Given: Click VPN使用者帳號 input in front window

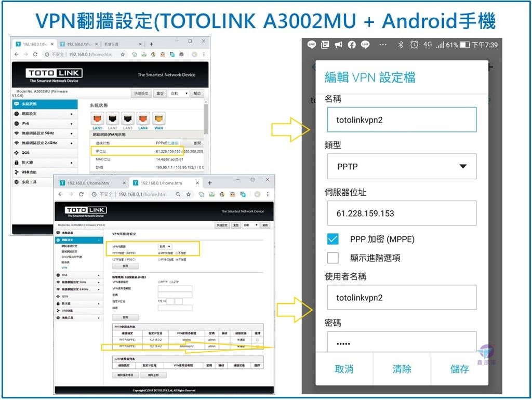Looking at the screenshot, I should tap(175, 288).
